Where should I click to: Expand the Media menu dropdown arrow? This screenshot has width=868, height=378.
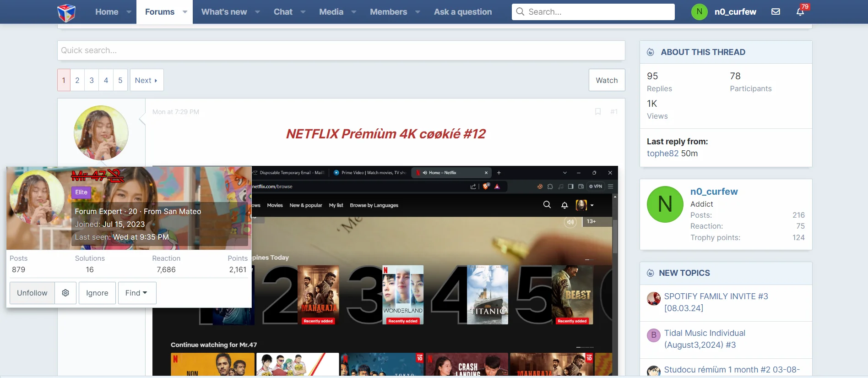pos(353,12)
